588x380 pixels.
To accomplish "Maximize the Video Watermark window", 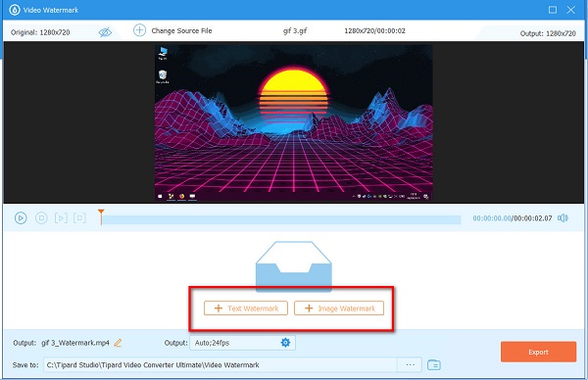I will [553, 10].
